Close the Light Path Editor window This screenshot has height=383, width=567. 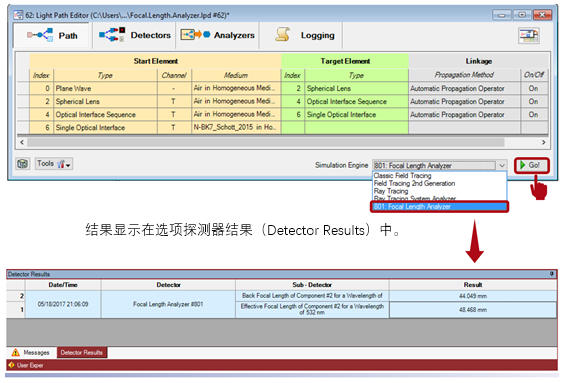pos(542,15)
